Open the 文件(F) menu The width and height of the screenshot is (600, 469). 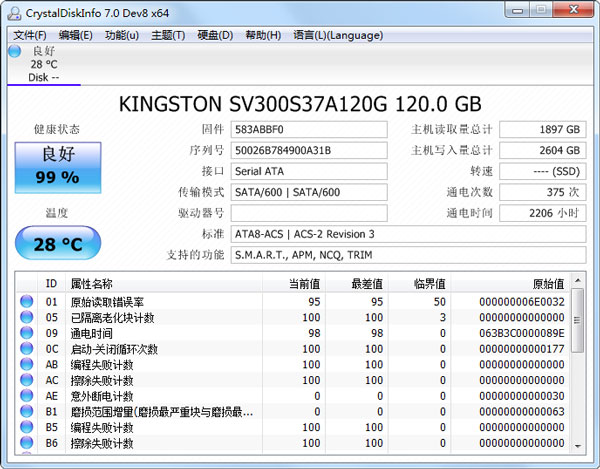(30, 35)
